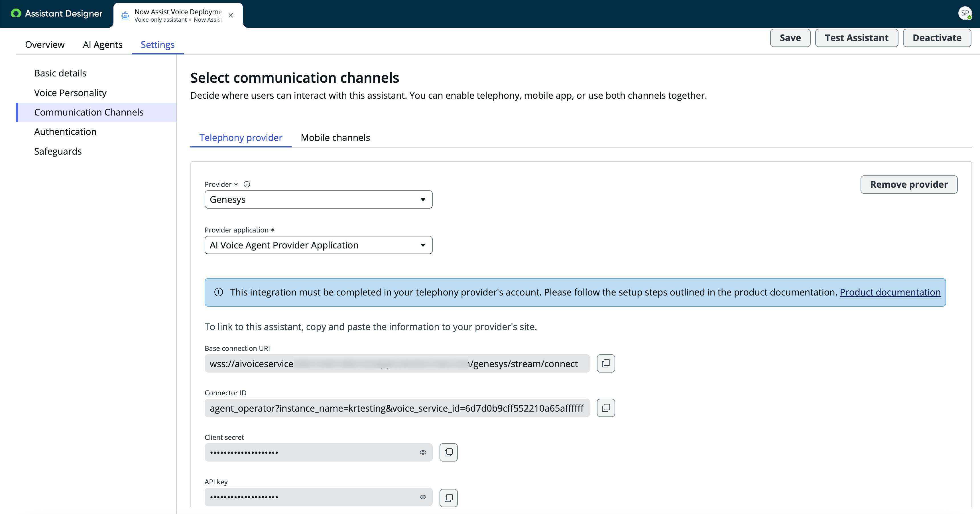Screen dimensions: 980x514
Task: Open the Provider dropdown showing Genesys
Action: pyautogui.click(x=318, y=199)
